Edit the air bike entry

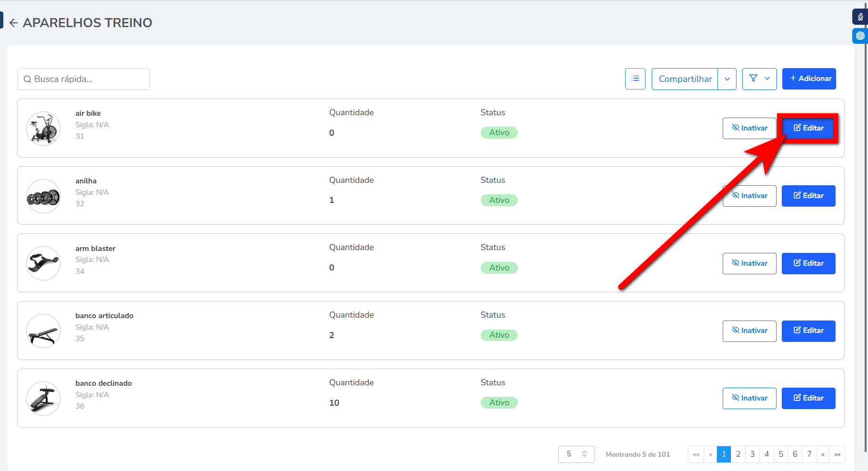[x=808, y=128]
